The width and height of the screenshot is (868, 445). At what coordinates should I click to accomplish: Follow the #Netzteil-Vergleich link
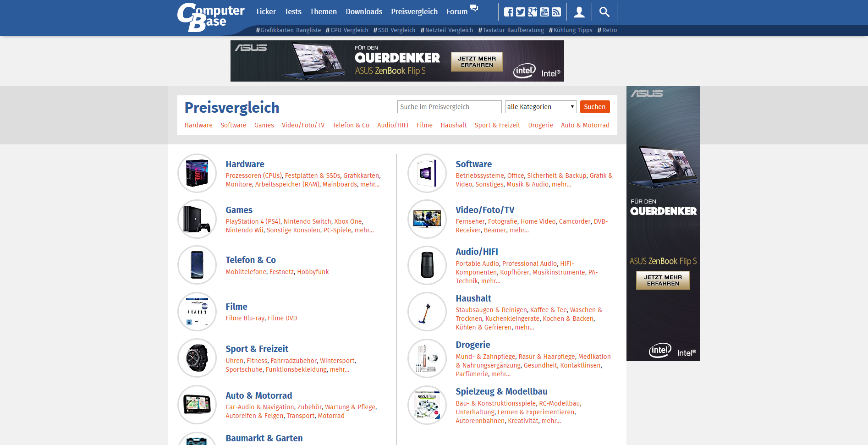[x=447, y=30]
